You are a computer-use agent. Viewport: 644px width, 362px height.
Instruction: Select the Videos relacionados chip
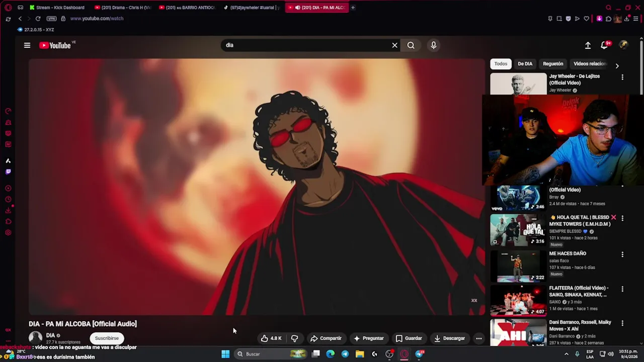590,64
